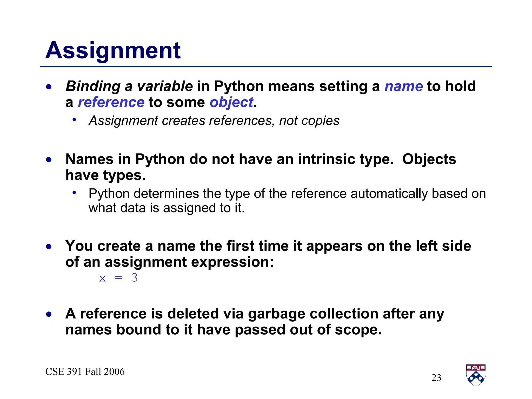Click the 'Binding a variable' italic phrase
Image resolution: width=532 pixels, height=399 pixels.
click(129, 86)
